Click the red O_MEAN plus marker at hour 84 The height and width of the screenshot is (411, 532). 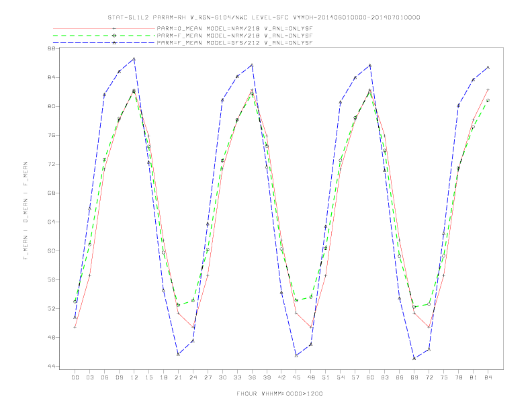[x=488, y=89]
